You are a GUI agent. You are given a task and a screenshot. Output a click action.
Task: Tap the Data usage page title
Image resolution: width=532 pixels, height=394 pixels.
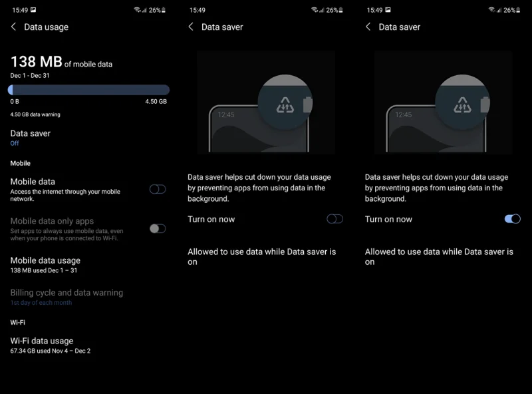point(46,27)
